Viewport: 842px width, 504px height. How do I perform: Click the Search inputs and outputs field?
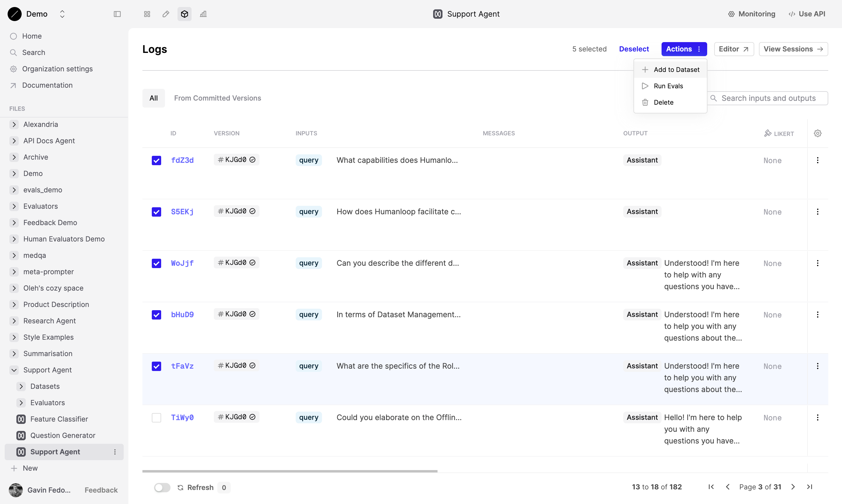[768, 98]
